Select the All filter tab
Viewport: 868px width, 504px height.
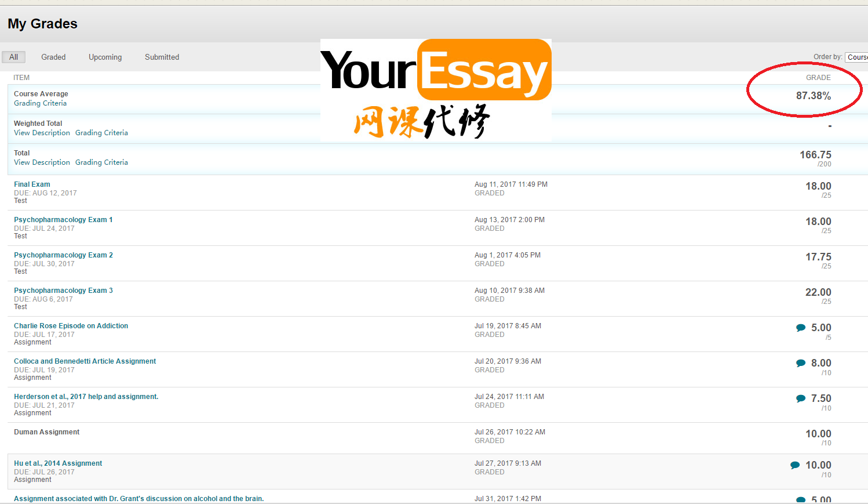(14, 57)
